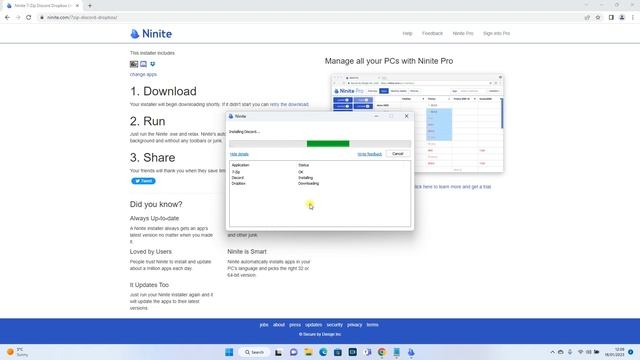Click the Ninite logo on the webpage
Image resolution: width=640 pixels, height=360 pixels.
point(151,34)
